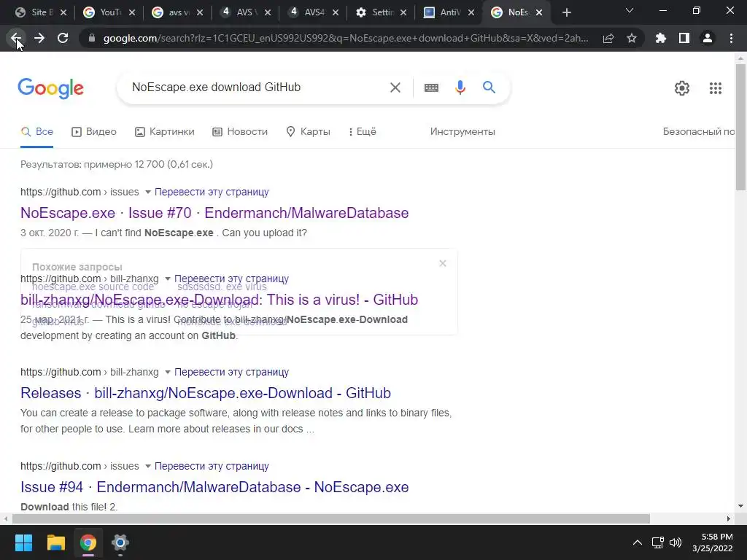Select the Картинки search filter
The width and height of the screenshot is (747, 560).
(165, 131)
